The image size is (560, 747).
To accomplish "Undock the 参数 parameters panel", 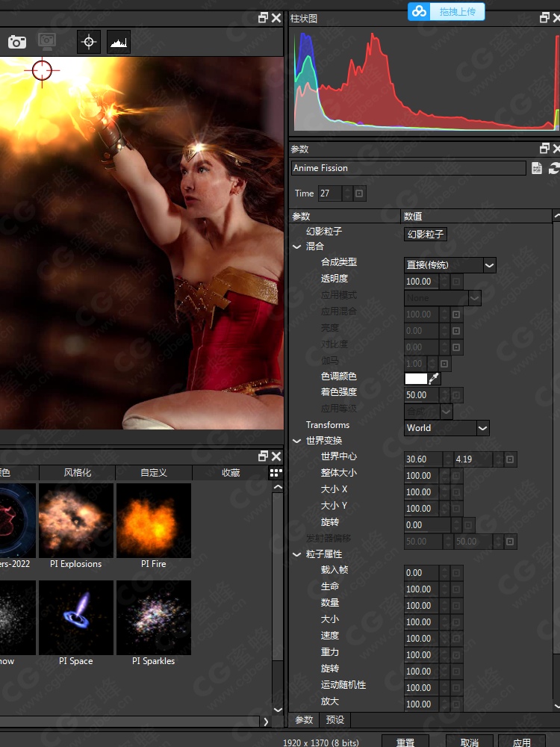I will (x=545, y=149).
